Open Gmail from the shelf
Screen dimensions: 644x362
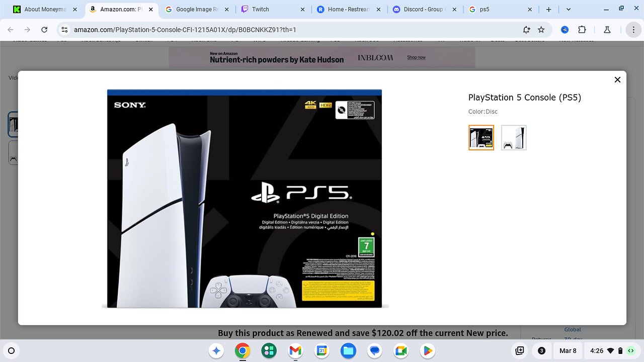pyautogui.click(x=295, y=351)
